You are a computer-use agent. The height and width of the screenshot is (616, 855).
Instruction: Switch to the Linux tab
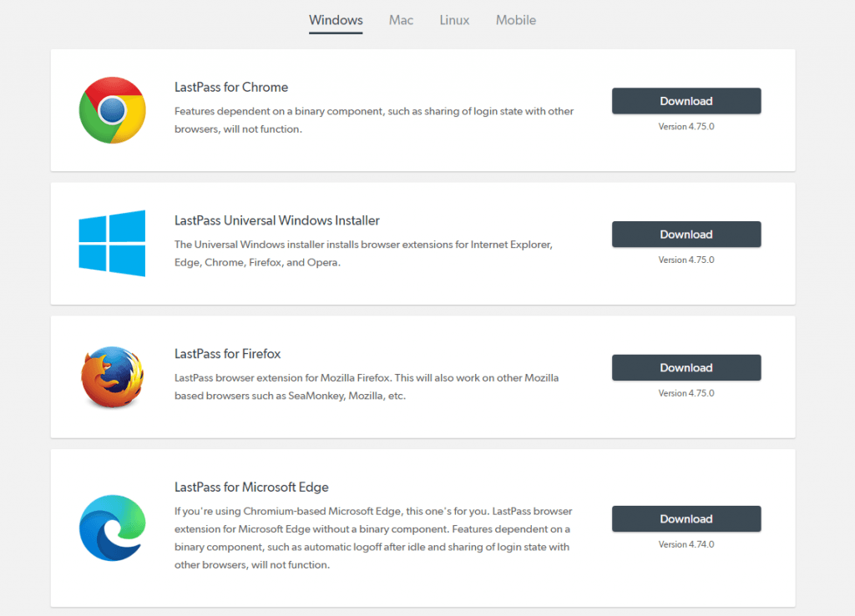click(x=454, y=20)
